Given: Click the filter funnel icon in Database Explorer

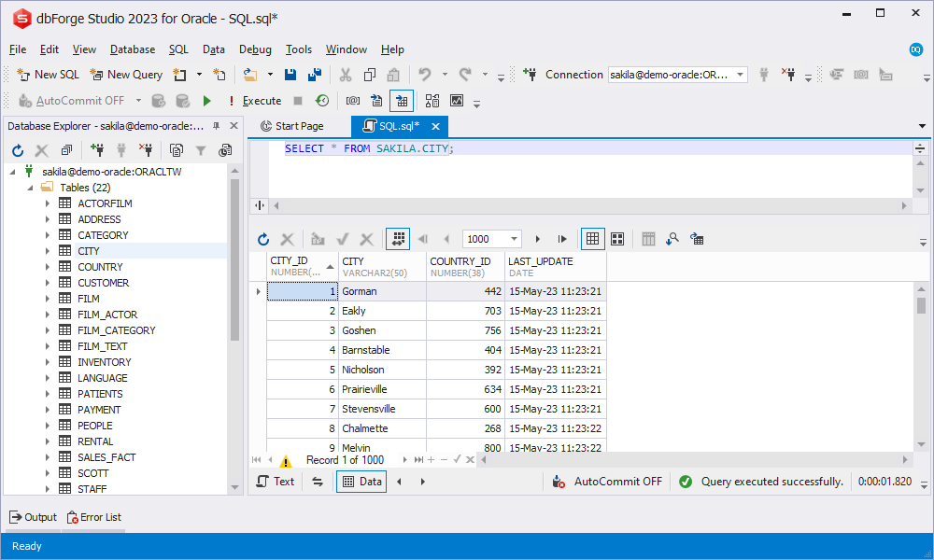Looking at the screenshot, I should pos(201,150).
